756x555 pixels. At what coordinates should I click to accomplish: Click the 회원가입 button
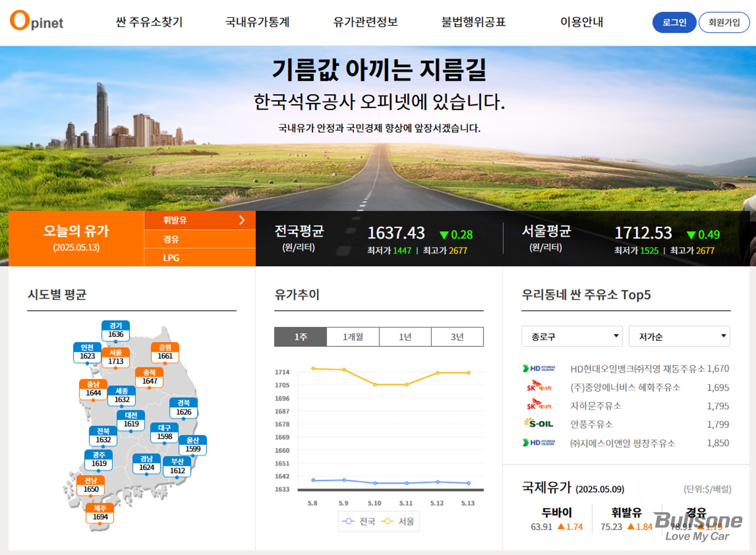pyautogui.click(x=724, y=22)
